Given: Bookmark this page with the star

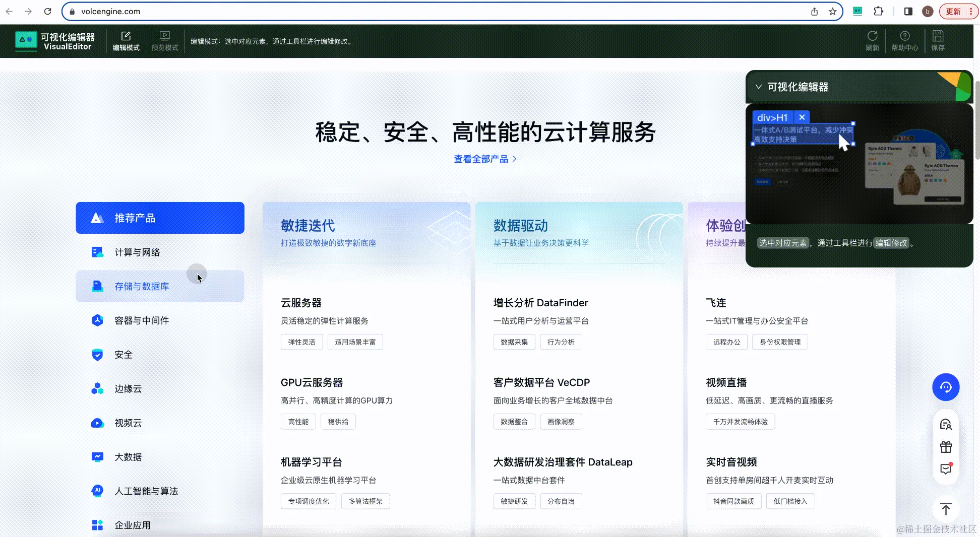Looking at the screenshot, I should pos(832,12).
